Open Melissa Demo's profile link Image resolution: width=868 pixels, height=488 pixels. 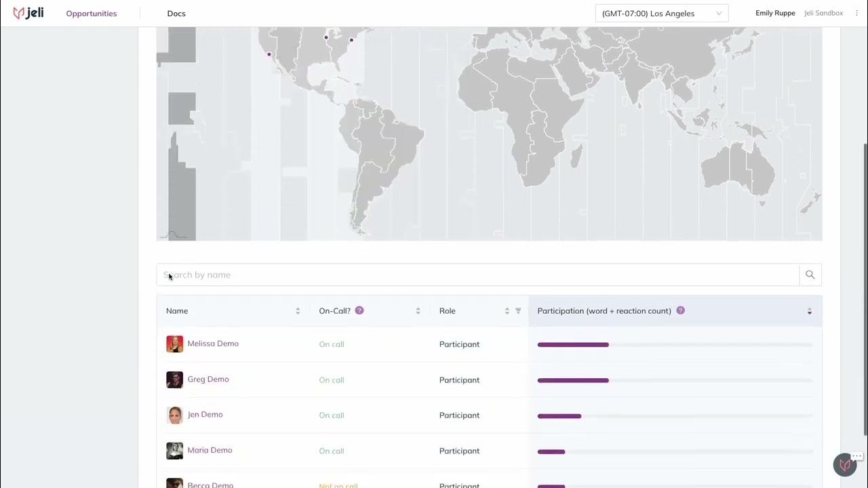coord(213,344)
